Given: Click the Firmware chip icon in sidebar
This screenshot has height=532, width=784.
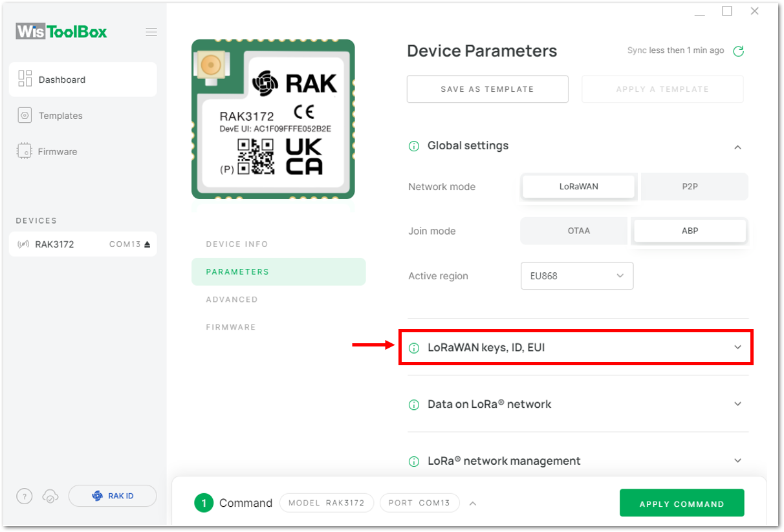Looking at the screenshot, I should tap(24, 151).
